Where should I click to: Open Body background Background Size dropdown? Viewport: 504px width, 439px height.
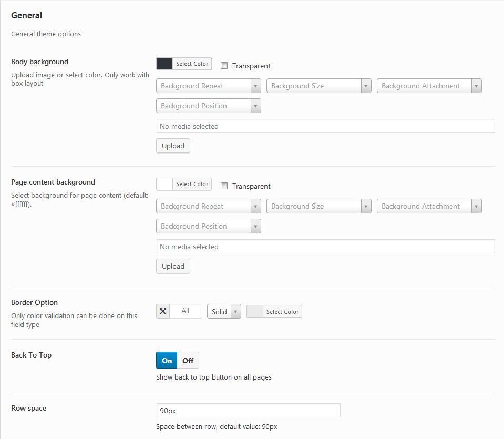click(x=319, y=86)
